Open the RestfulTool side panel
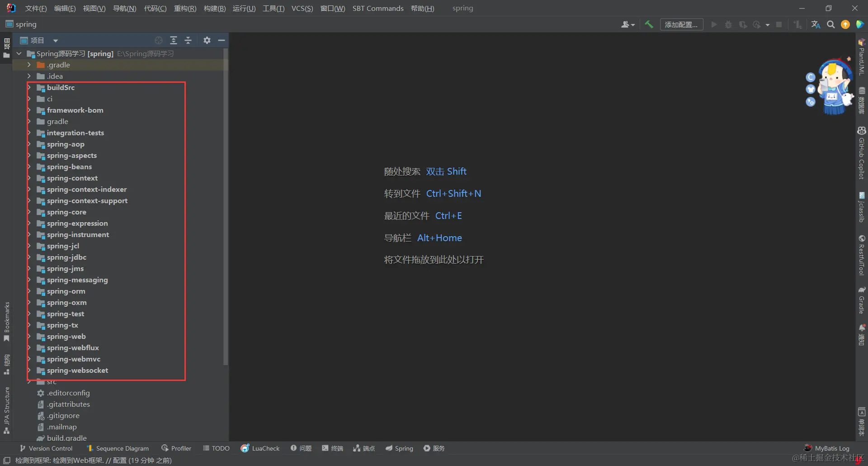The height and width of the screenshot is (466, 868). 862,255
